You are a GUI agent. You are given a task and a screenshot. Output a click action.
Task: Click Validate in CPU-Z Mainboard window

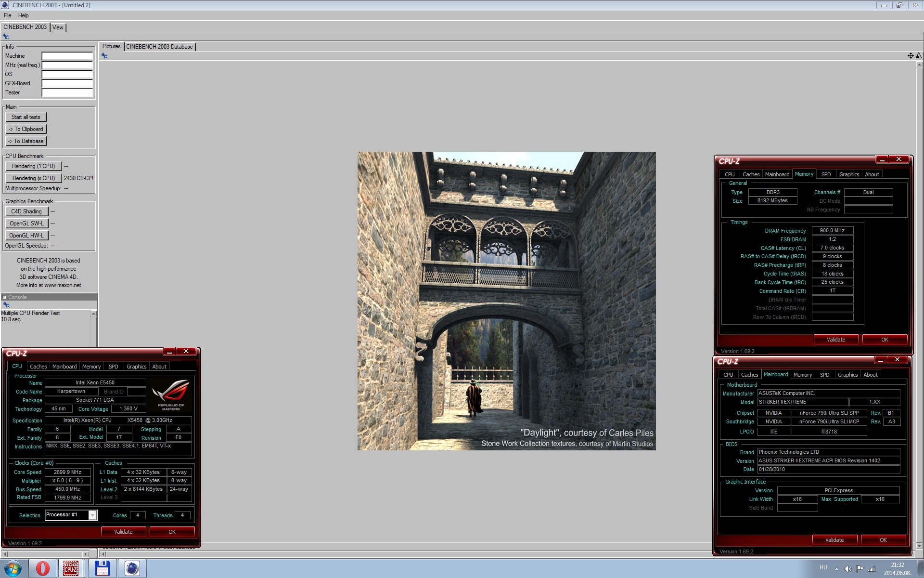click(834, 540)
